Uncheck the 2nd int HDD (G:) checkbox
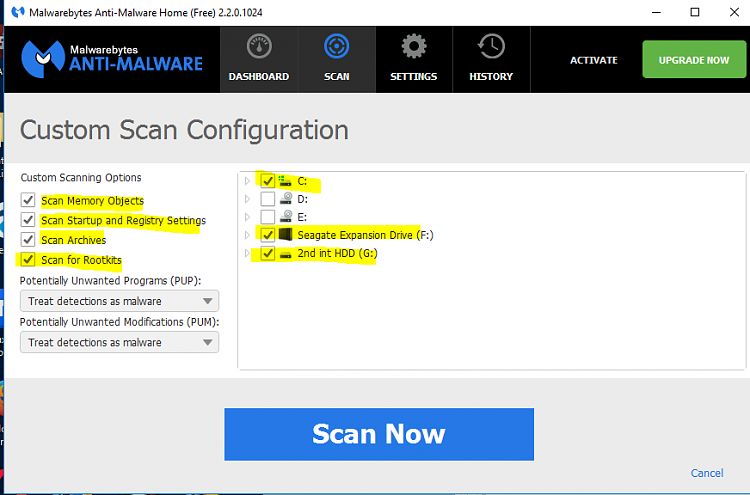Image resolution: width=750 pixels, height=495 pixels. (x=267, y=253)
